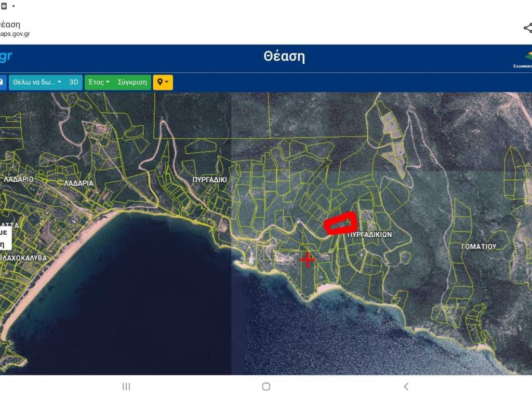Open the yellow location pin dropdown
532x399 pixels.
coord(163,82)
